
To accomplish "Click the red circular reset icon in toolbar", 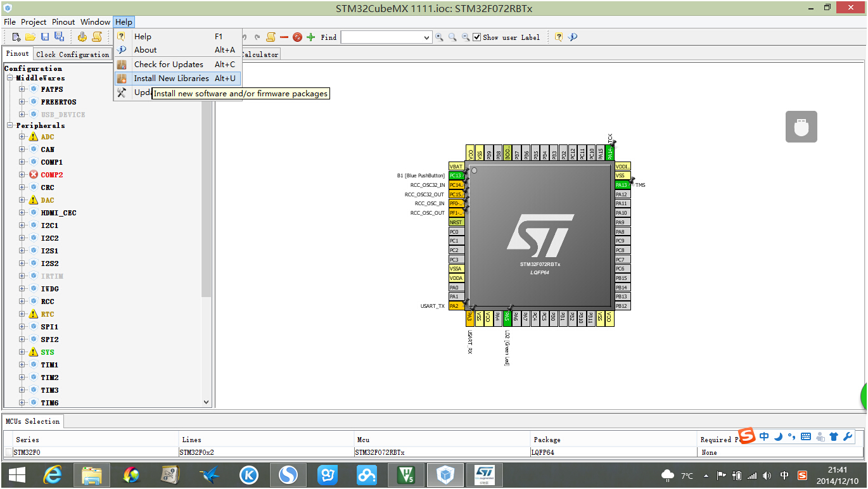I will (x=297, y=37).
